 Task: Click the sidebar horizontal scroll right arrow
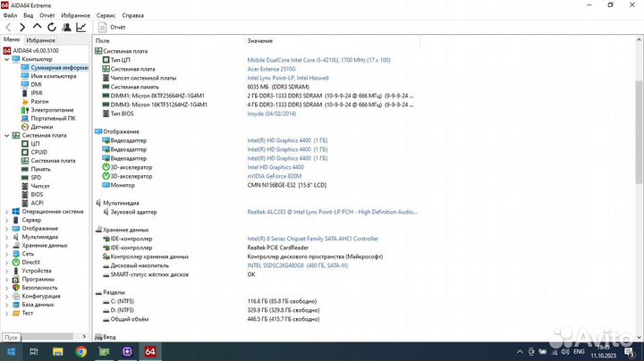tap(84, 336)
